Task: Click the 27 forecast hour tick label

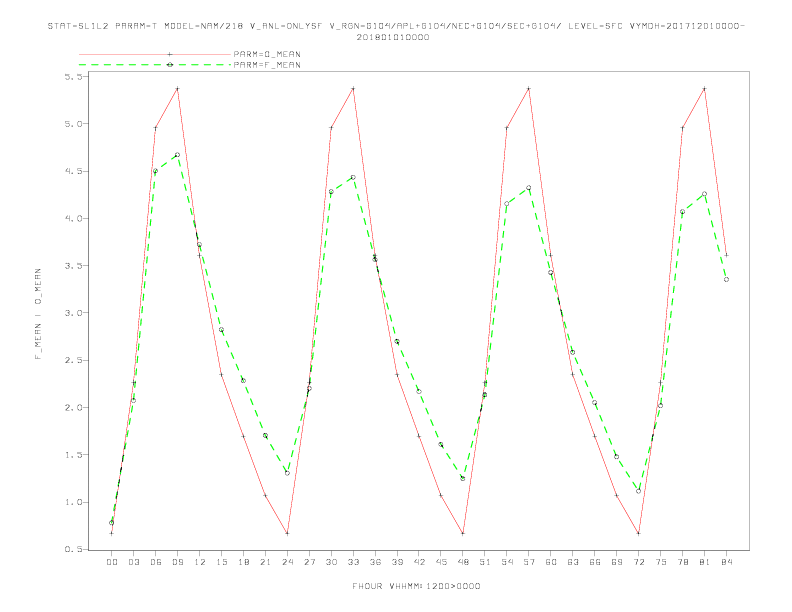Action: (x=309, y=562)
